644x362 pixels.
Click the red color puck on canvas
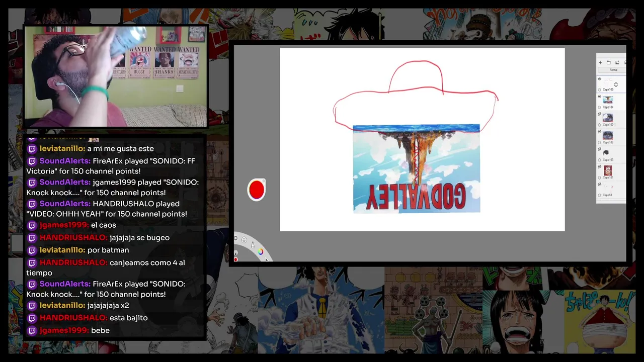point(257,190)
